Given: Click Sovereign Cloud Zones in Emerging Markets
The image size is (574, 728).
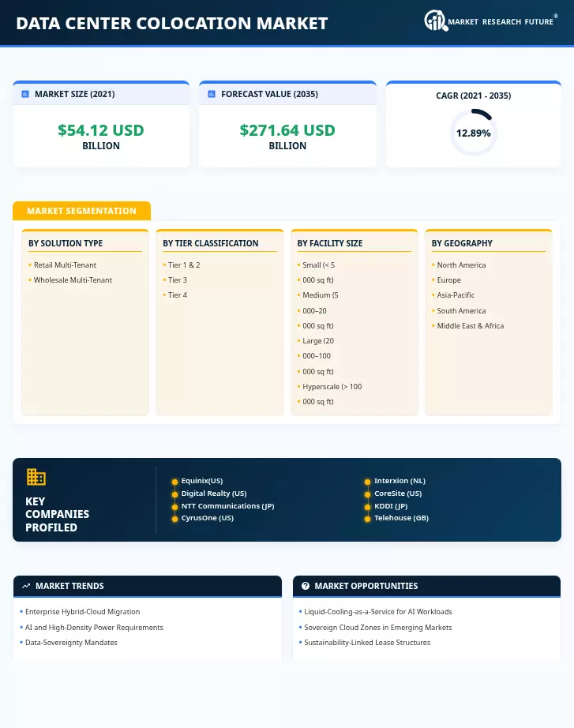Looking at the screenshot, I should tap(378, 628).
